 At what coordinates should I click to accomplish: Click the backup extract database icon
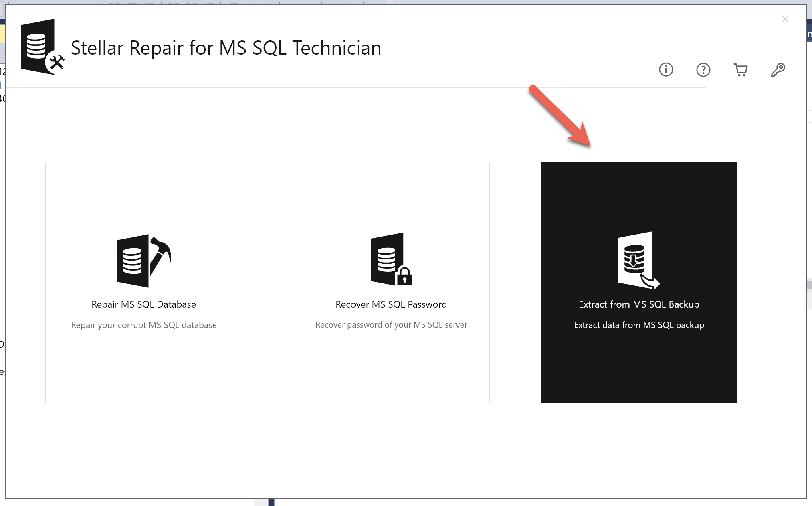pos(639,260)
